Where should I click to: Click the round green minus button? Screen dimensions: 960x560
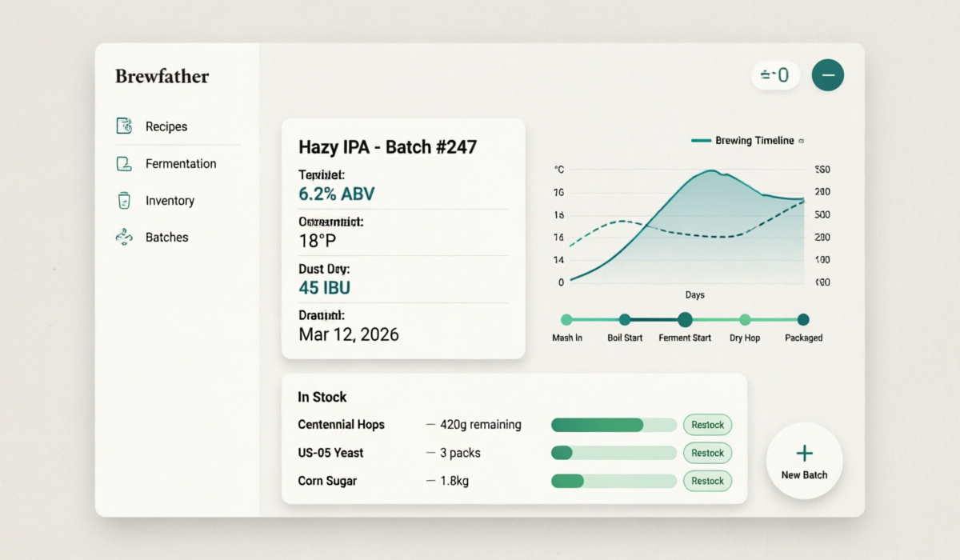pyautogui.click(x=828, y=75)
